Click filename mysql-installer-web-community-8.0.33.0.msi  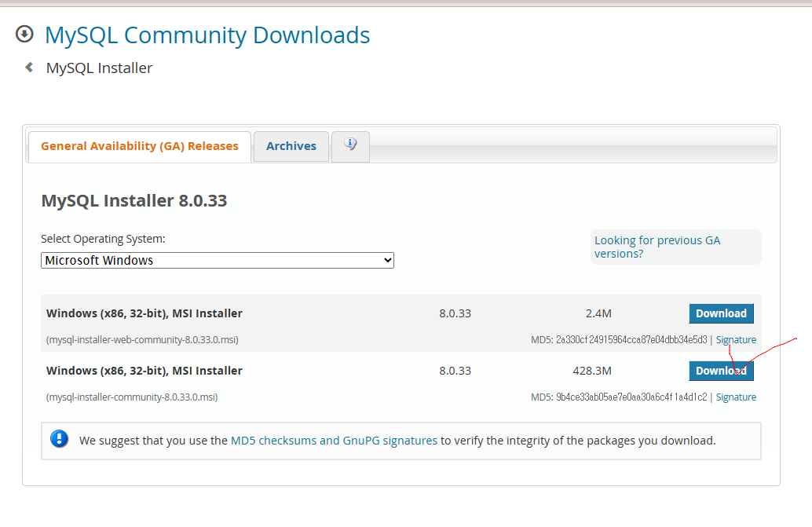(x=142, y=340)
